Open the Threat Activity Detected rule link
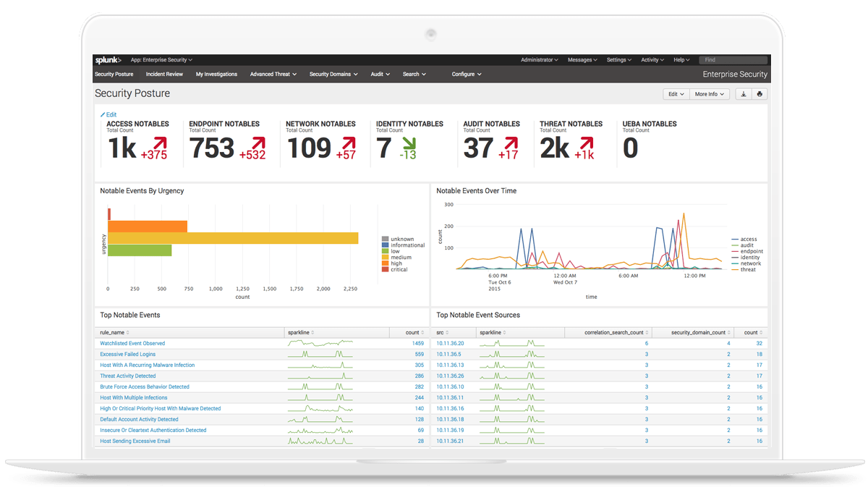Screen dimensions: 868x495 (x=127, y=376)
